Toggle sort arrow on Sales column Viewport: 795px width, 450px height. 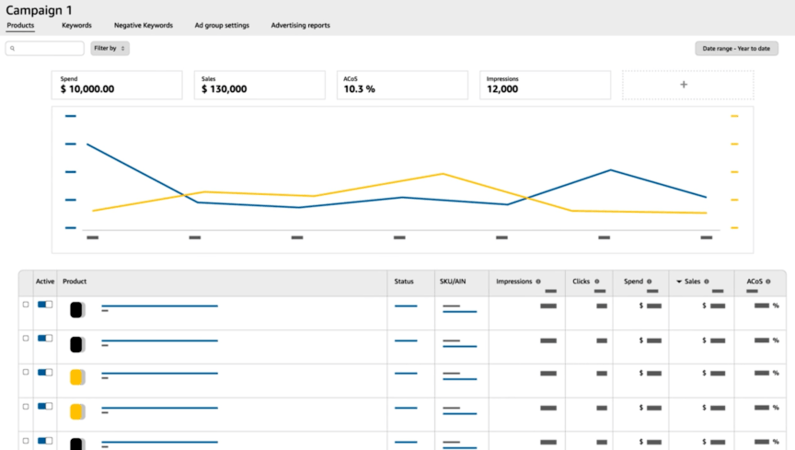click(x=679, y=281)
